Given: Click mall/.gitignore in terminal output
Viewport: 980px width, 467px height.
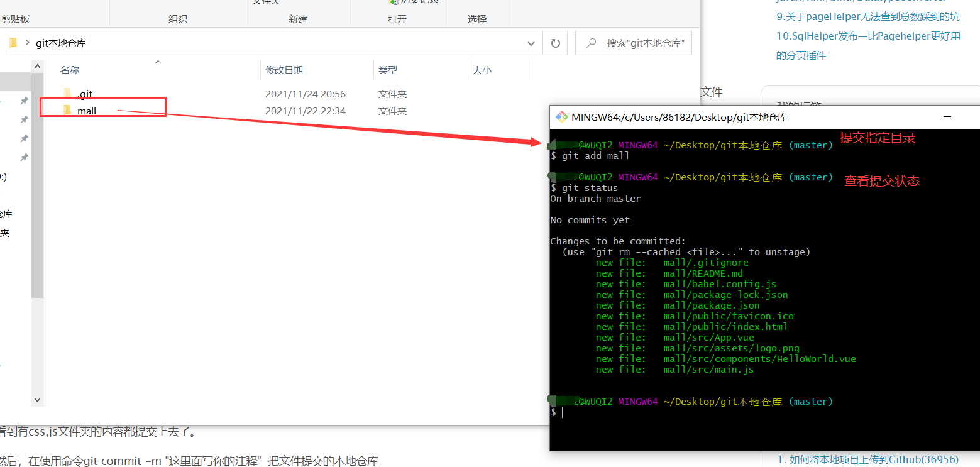Looking at the screenshot, I should tap(706, 263).
